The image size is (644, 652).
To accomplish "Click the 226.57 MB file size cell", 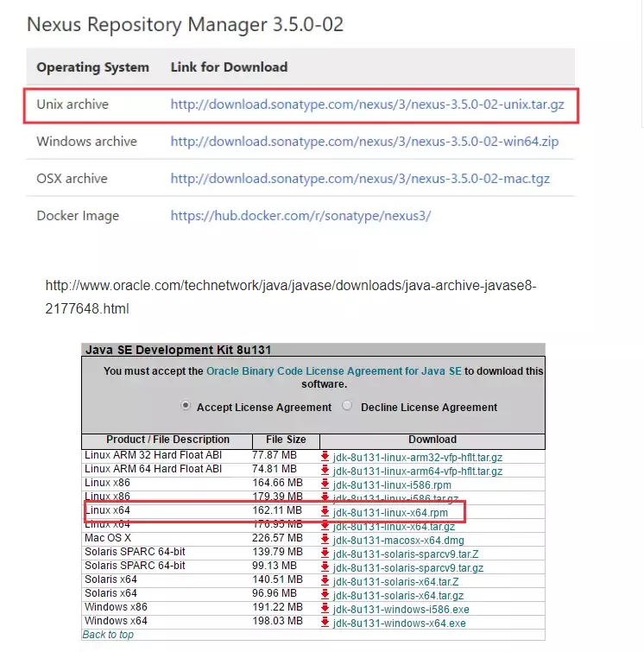I will click(x=277, y=538).
